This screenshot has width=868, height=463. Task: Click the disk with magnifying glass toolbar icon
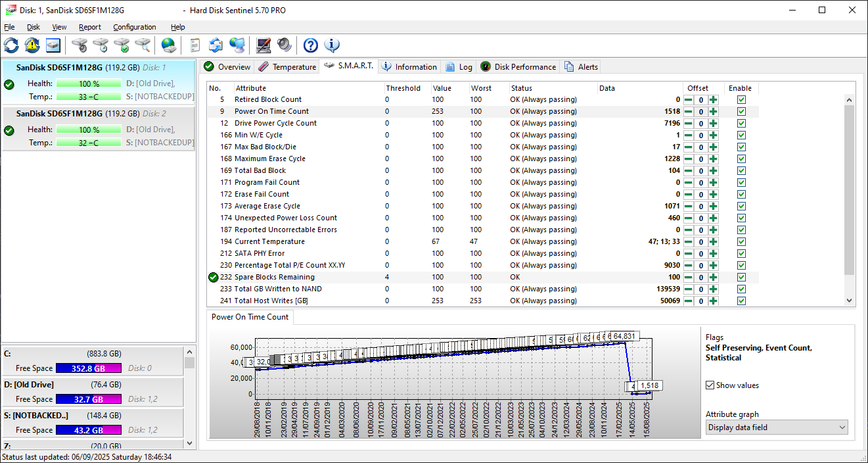pos(143,45)
